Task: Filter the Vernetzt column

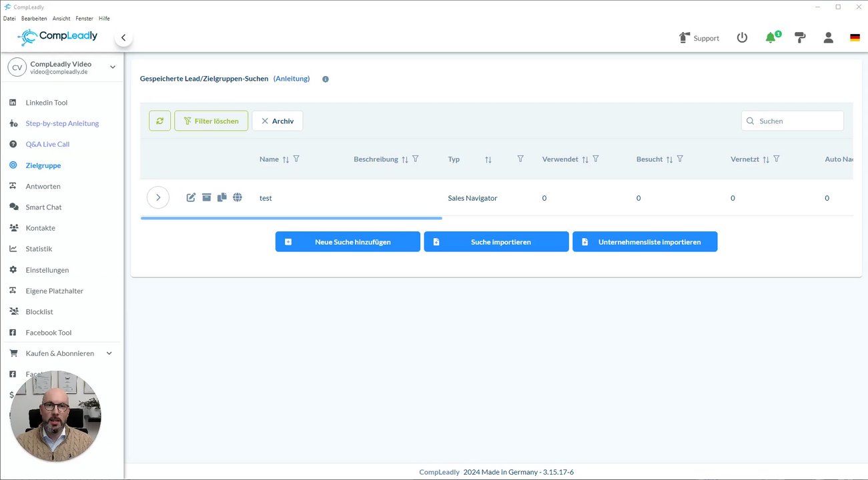Action: pyautogui.click(x=777, y=159)
